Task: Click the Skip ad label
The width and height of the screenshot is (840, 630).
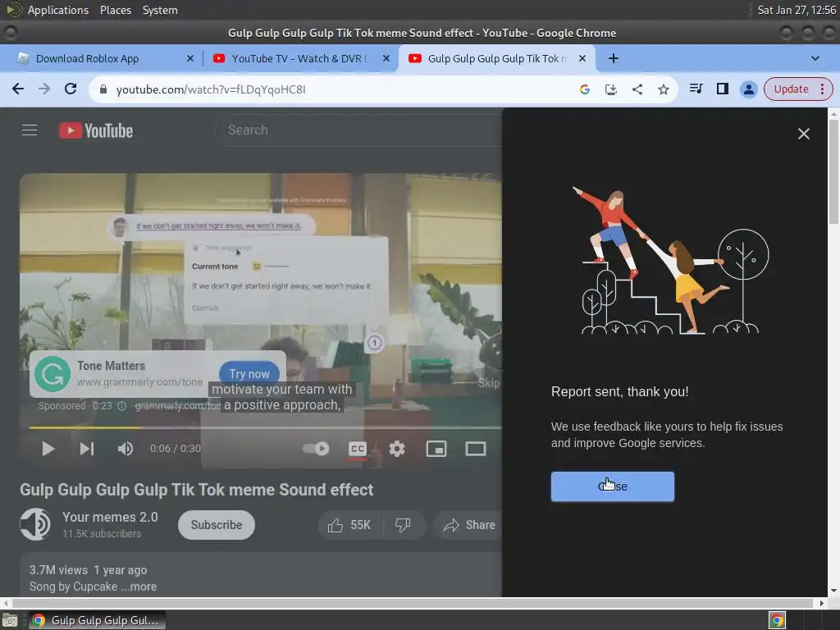Action: coord(488,382)
